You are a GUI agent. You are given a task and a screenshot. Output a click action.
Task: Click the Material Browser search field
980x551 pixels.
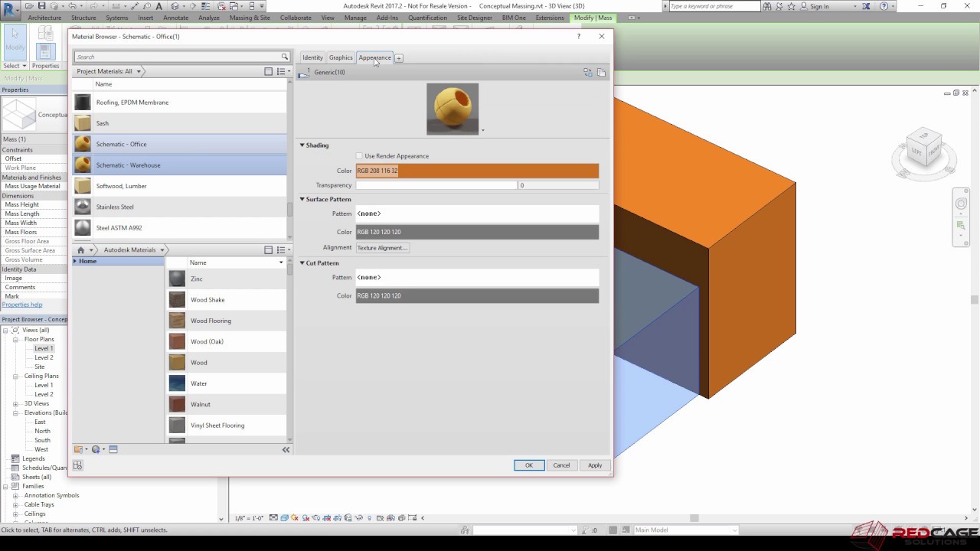[177, 57]
